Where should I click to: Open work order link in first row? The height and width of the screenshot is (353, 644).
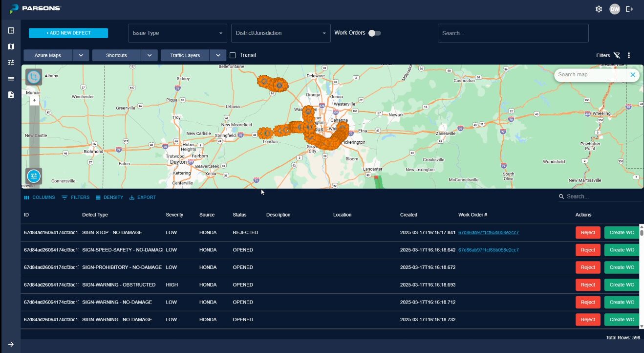488,233
